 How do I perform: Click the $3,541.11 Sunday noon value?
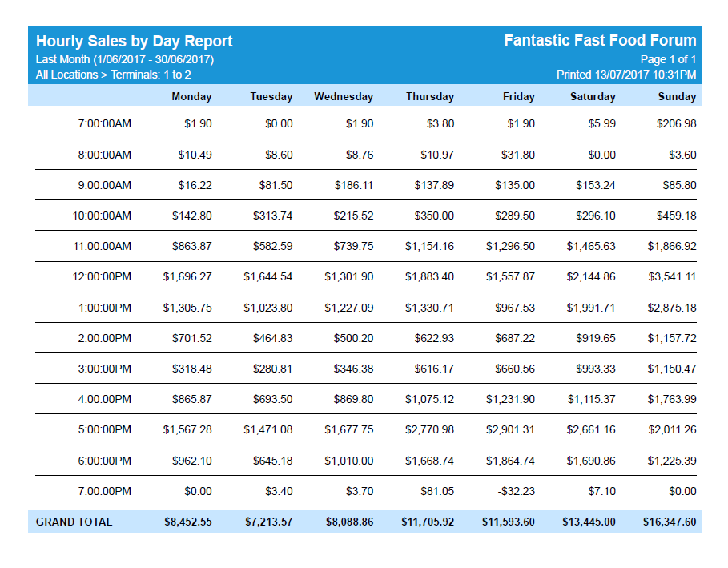click(x=671, y=277)
